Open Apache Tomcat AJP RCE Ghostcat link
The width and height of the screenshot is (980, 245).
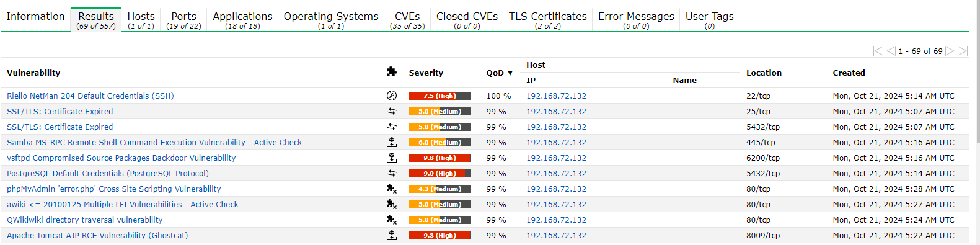tap(97, 235)
